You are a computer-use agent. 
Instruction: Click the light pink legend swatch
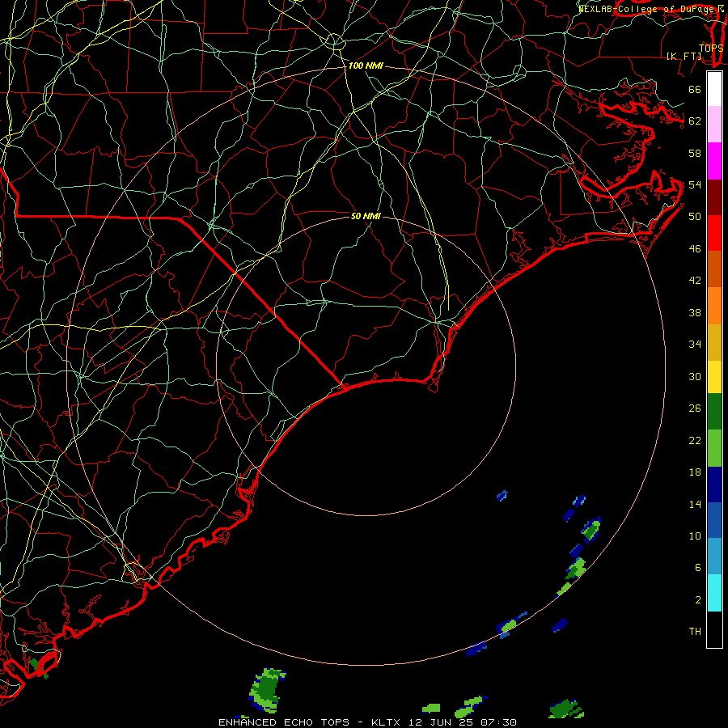pos(714,125)
